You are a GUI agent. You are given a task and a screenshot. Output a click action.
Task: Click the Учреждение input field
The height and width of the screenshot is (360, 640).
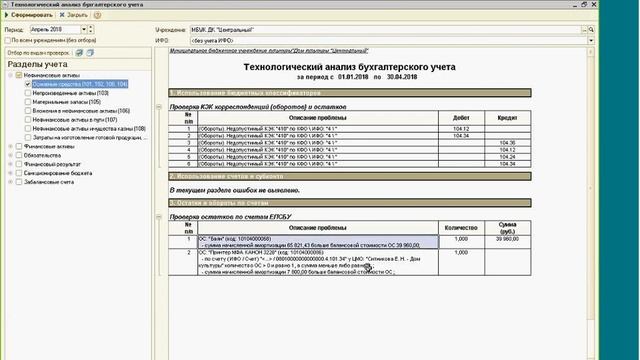[x=385, y=30]
